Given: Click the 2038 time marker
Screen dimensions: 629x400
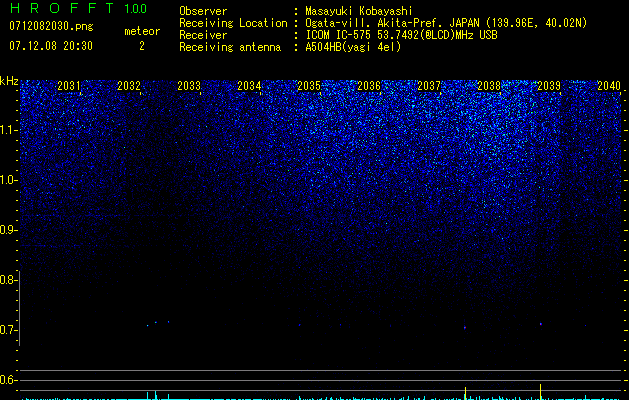Looking at the screenshot, I should pyautogui.click(x=489, y=85).
